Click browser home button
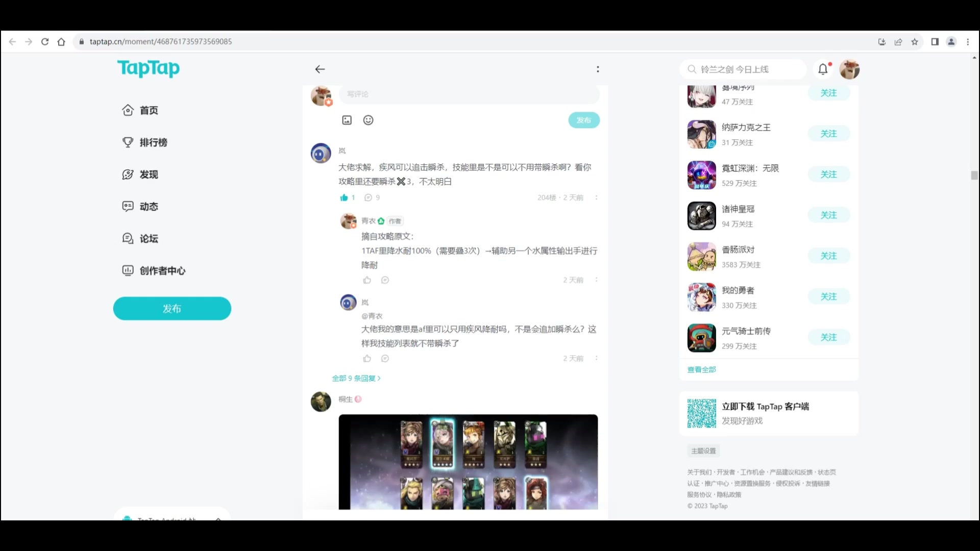The image size is (980, 551). pos(61,42)
